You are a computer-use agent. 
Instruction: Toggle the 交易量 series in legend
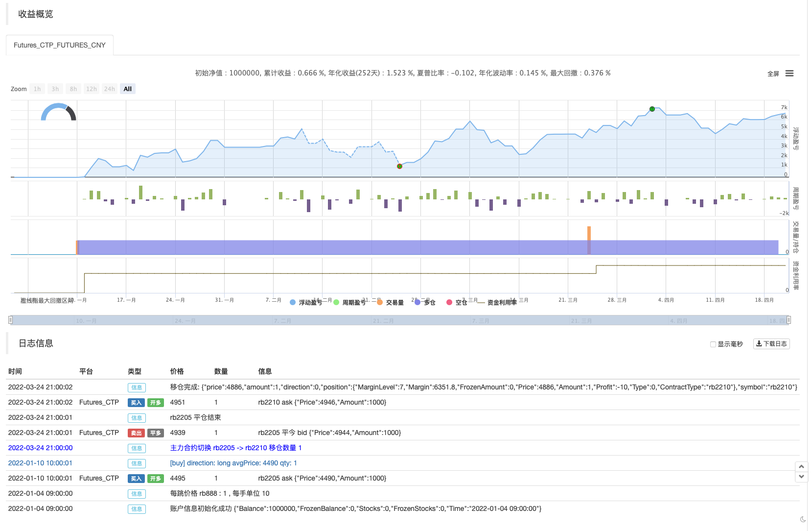coord(390,303)
